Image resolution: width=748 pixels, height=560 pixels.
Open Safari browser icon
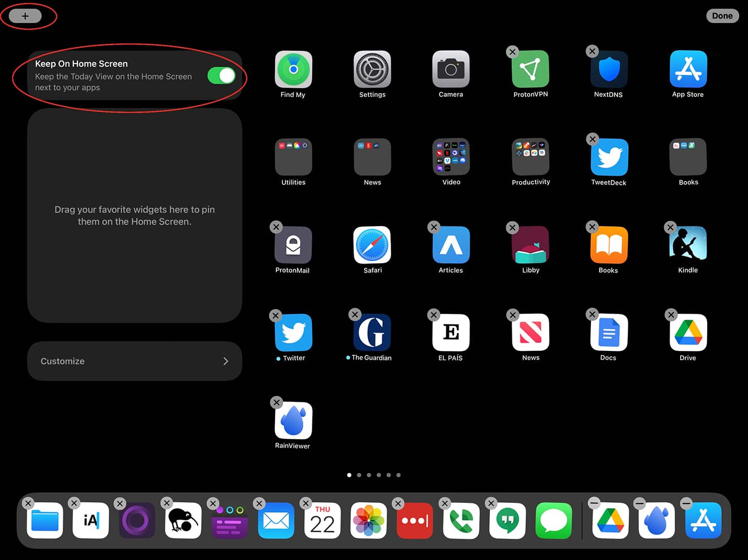coord(372,245)
